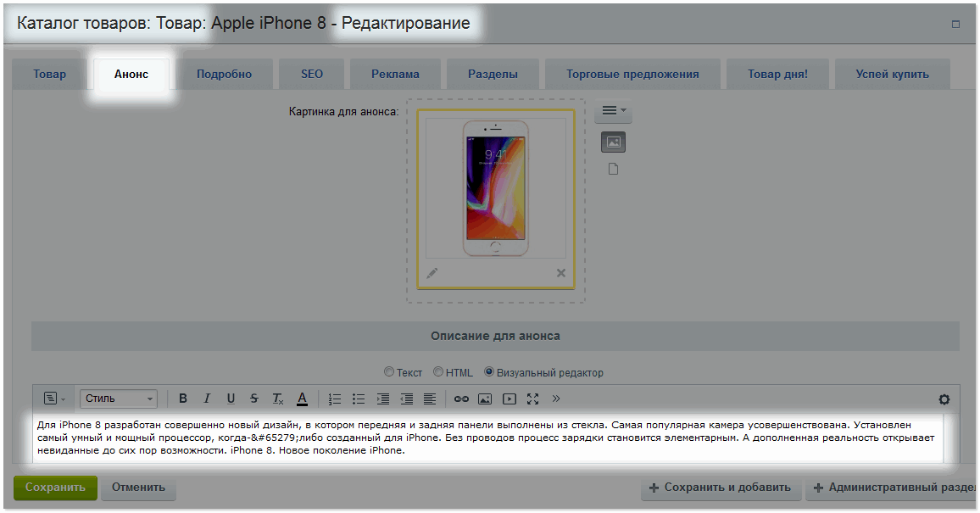Apply strikethrough to text
The width and height of the screenshot is (980, 513).
(x=253, y=399)
